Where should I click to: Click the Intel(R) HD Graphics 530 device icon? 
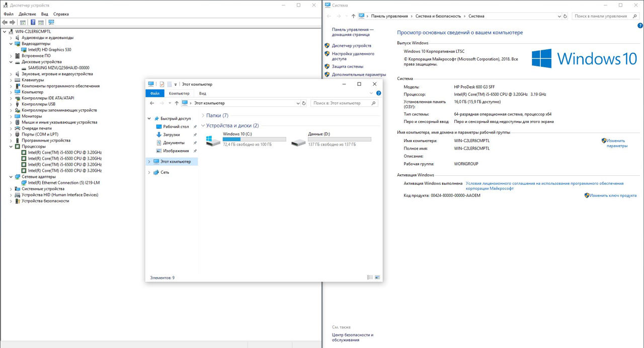(24, 50)
